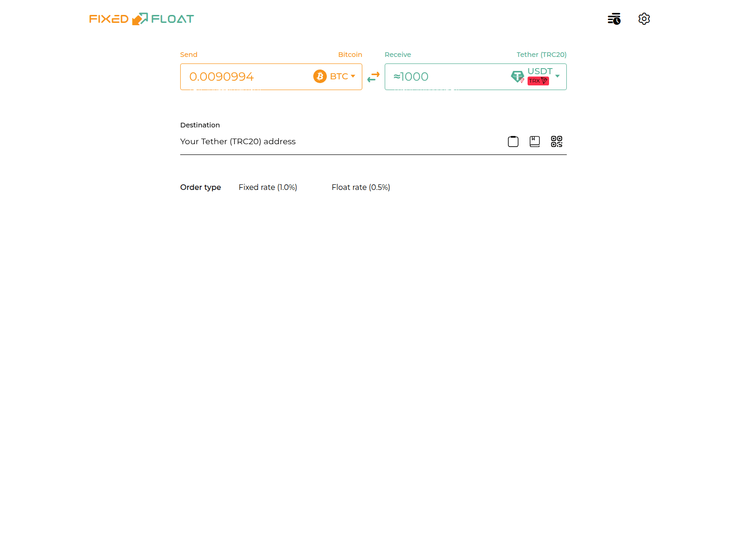This screenshot has width=747, height=560.
Task: Paste address using clipboard icon
Action: (513, 141)
